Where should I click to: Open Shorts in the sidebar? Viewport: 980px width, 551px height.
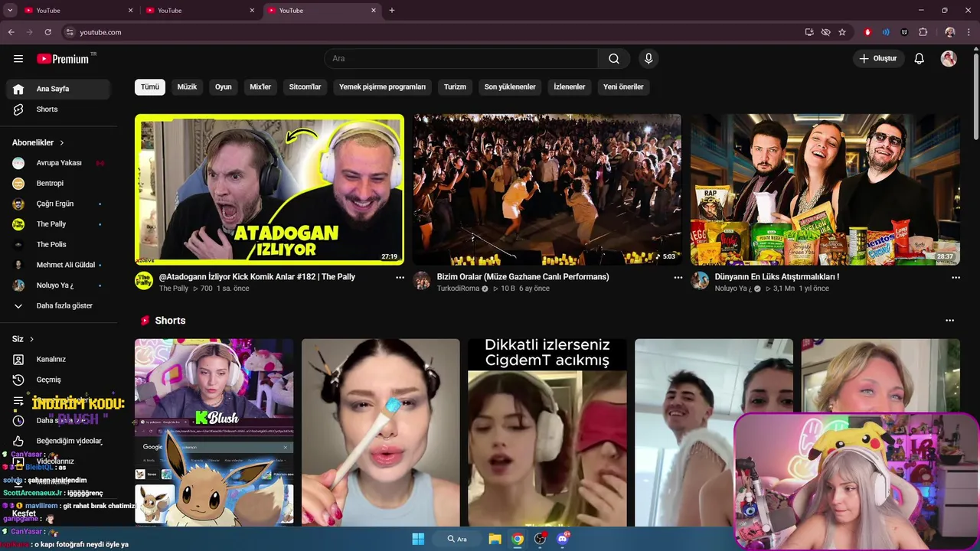pos(58,109)
